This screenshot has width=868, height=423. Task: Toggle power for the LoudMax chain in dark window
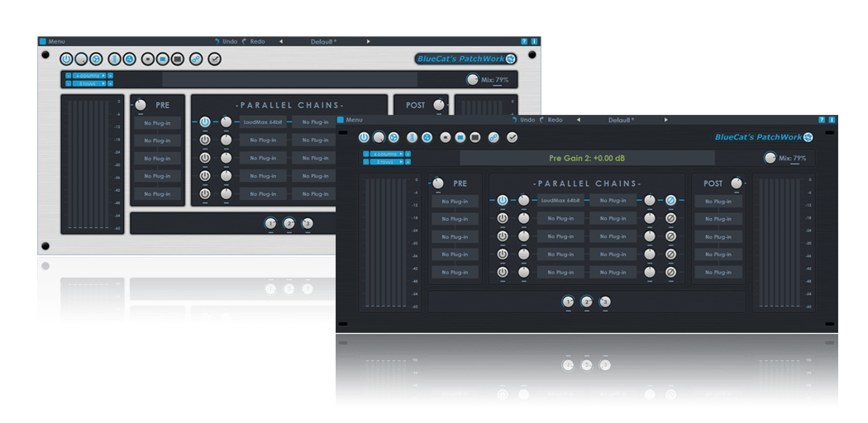[x=503, y=200]
